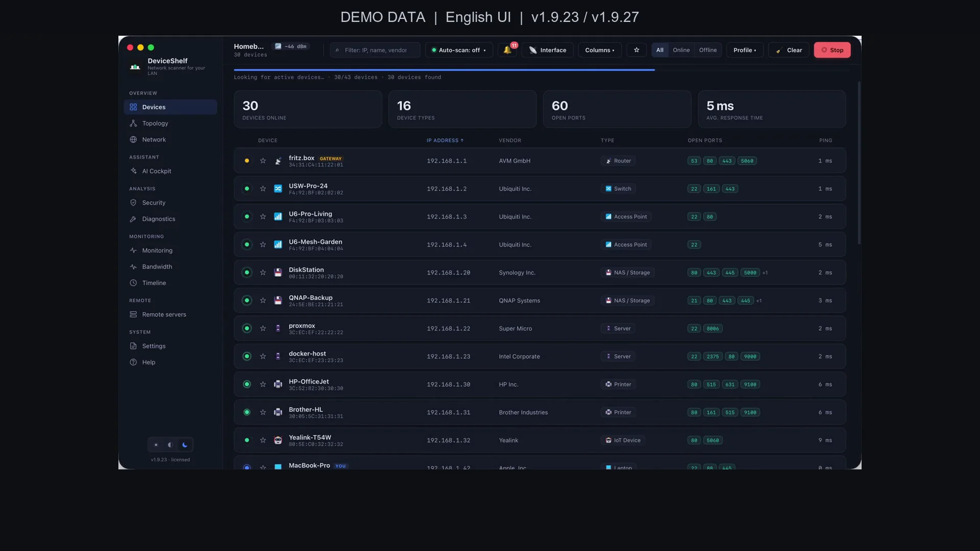Open Monitoring in the sidebar
This screenshot has width=980, height=551.
pos(170,251)
